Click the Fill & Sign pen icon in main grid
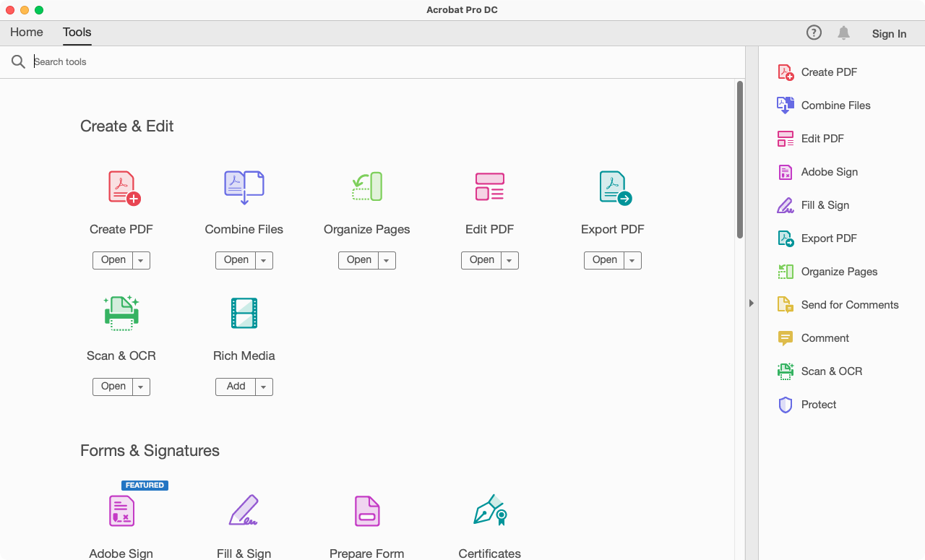The width and height of the screenshot is (925, 560). click(244, 510)
